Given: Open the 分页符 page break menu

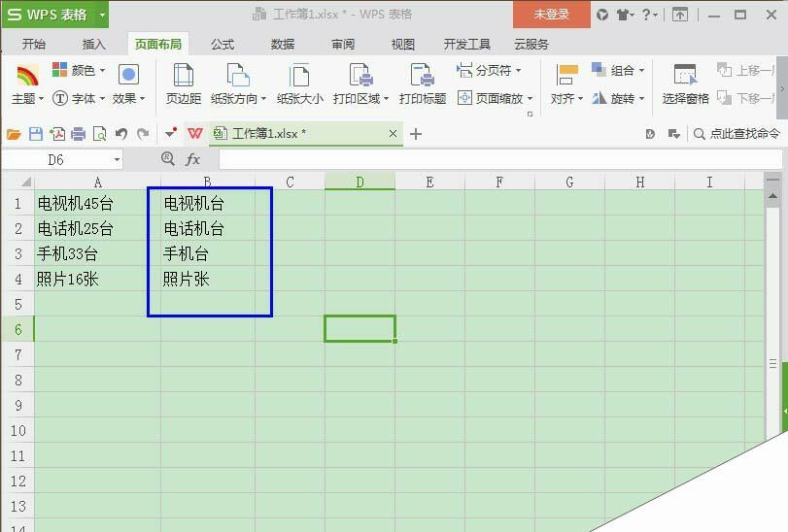Looking at the screenshot, I should (x=489, y=70).
